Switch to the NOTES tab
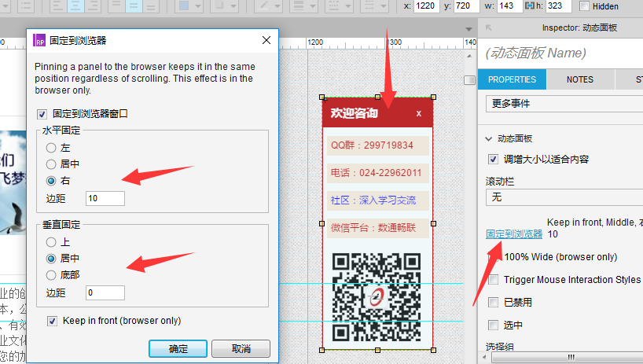 tap(580, 79)
